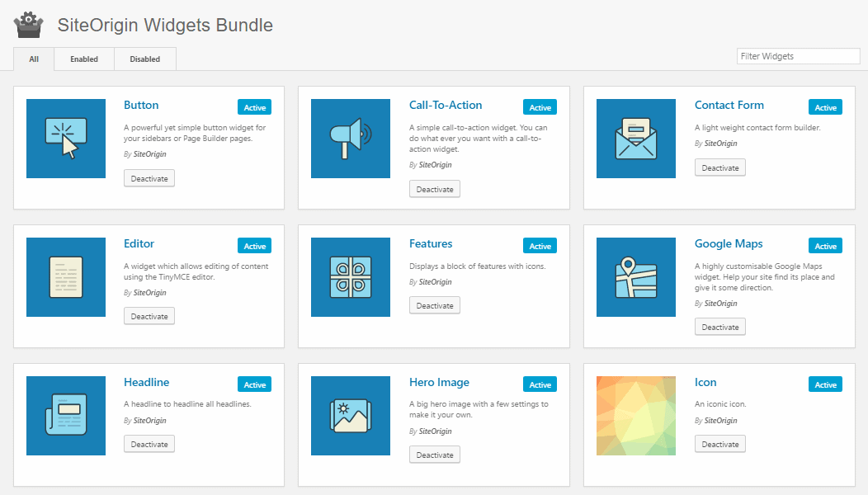Screen dimensions: 868x495
Task: Click SiteOrigin author under Hero Image widget
Action: point(435,431)
